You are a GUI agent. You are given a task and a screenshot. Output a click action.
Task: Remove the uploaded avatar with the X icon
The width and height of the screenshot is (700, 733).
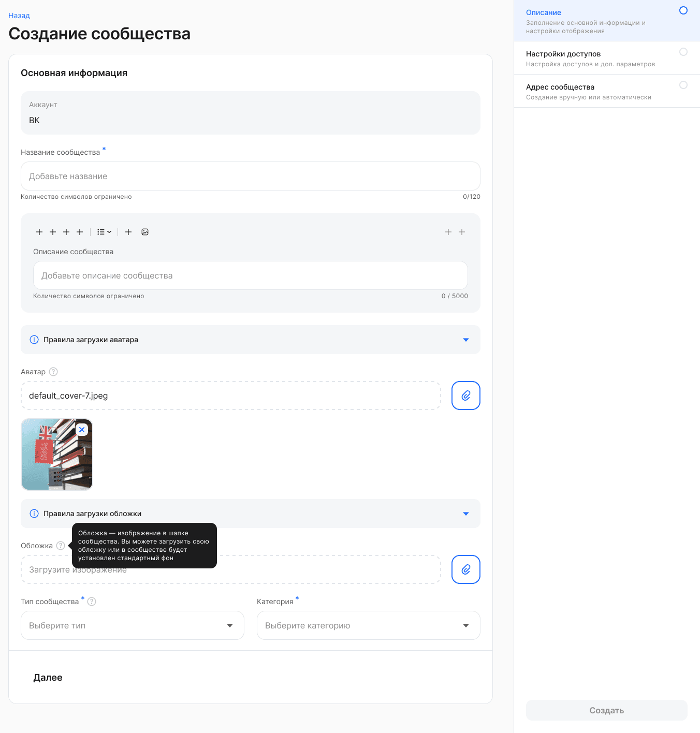[x=82, y=430]
